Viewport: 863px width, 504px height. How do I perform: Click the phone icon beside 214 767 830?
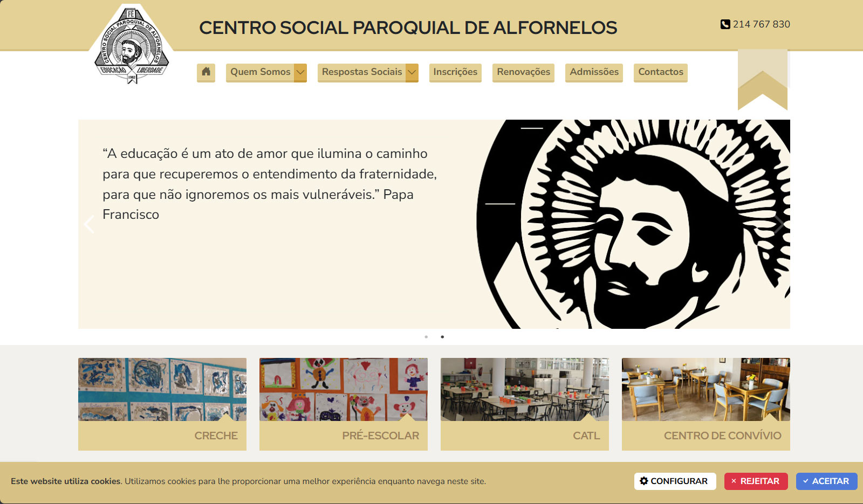tap(725, 24)
